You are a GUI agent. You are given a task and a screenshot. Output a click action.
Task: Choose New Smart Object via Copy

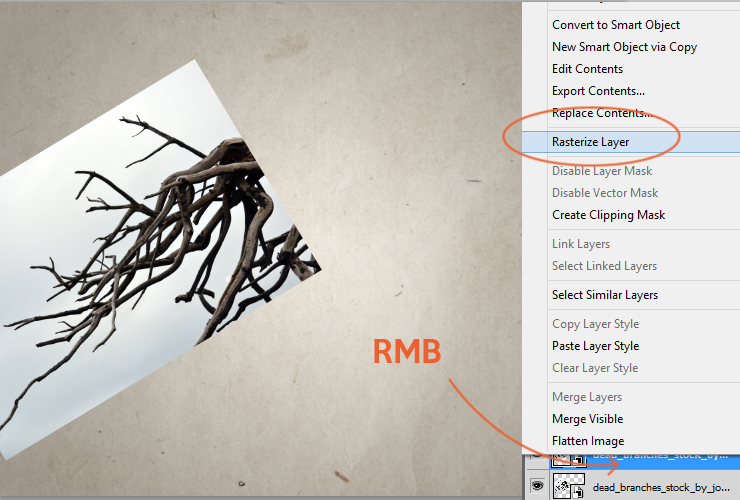624,47
